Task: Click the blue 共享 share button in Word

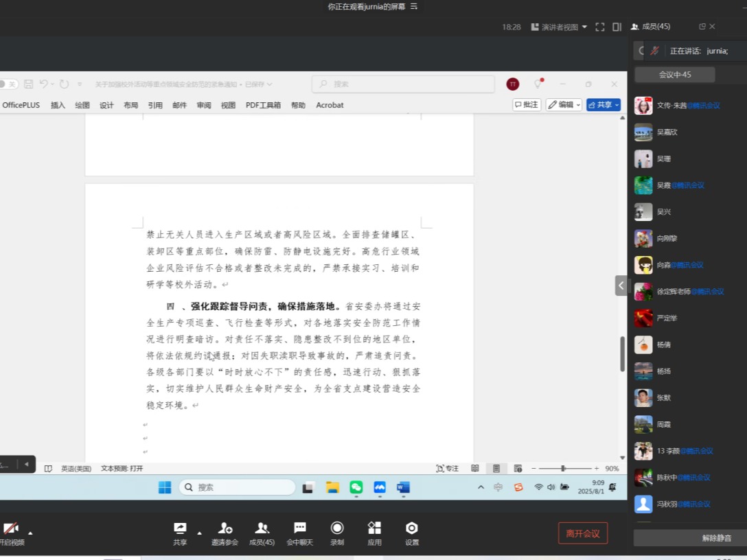Action: (x=603, y=105)
